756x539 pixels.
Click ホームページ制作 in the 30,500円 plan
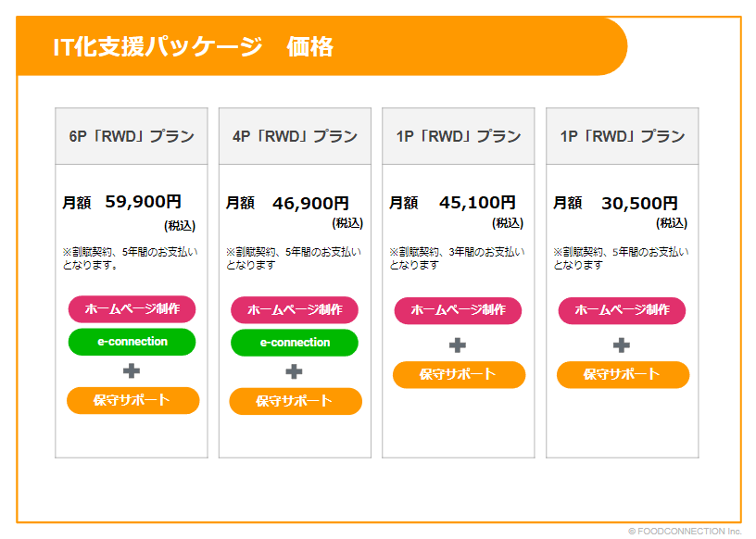622,310
